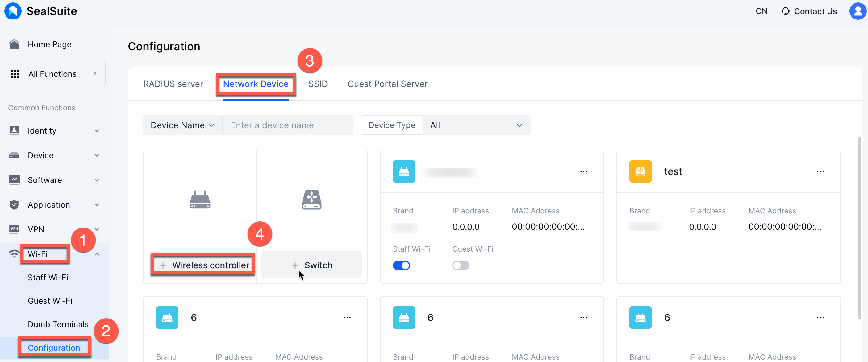Click the device name search field
This screenshot has width=868, height=362.
click(288, 125)
